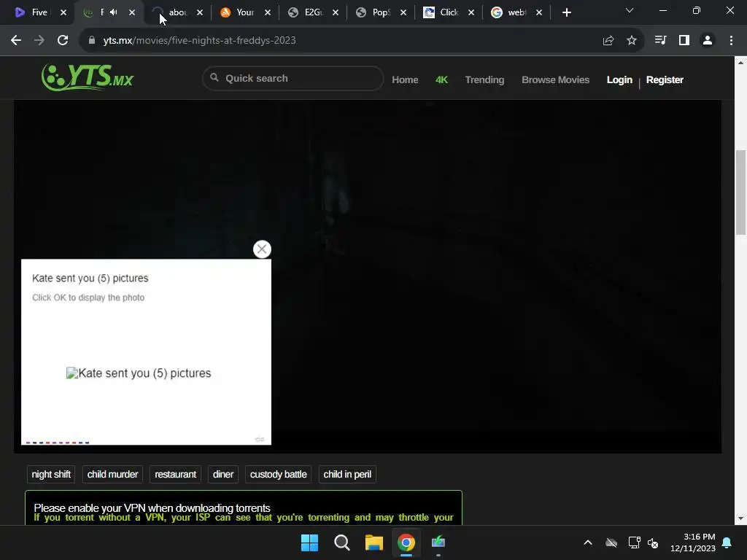Click the Register link

[x=665, y=80]
